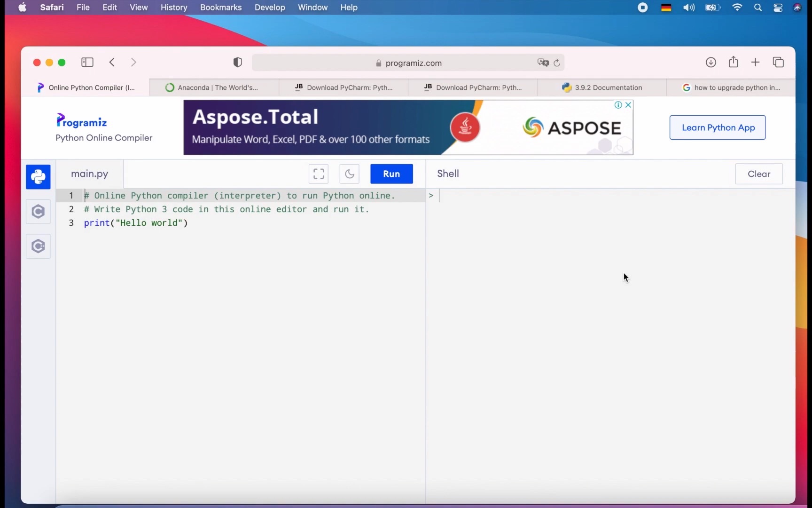Open the Aspose.Total ad banner
Viewport: 812px width, 508px height.
click(x=408, y=127)
